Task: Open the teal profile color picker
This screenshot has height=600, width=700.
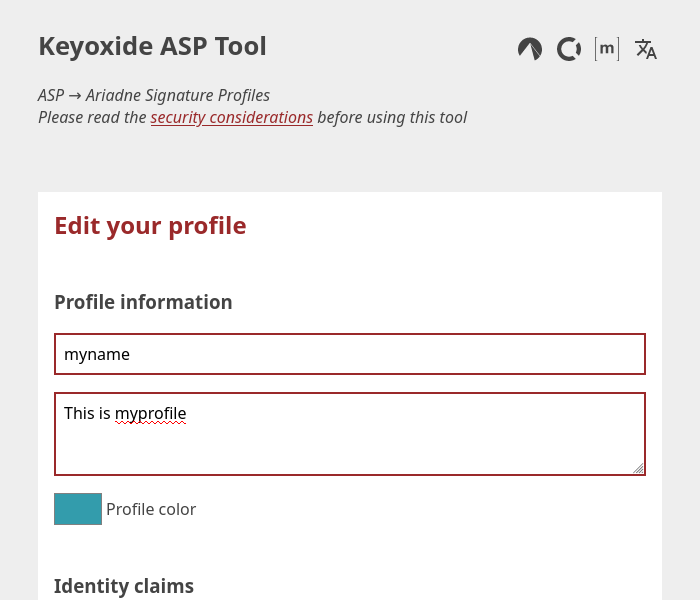Action: (x=78, y=509)
